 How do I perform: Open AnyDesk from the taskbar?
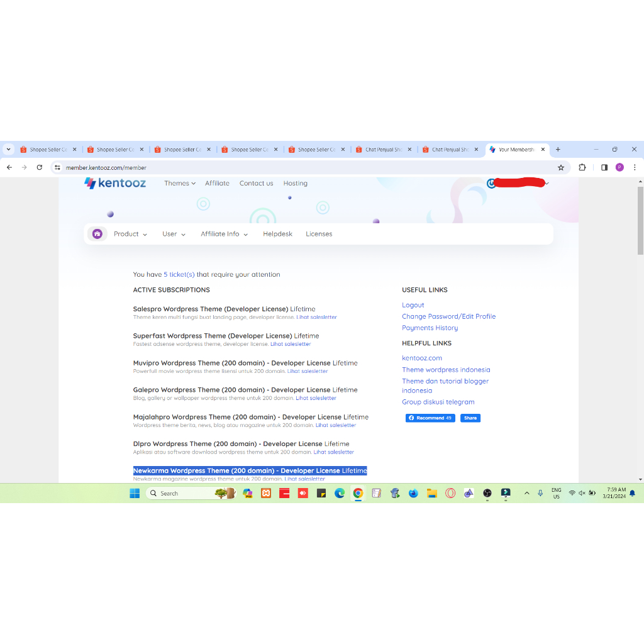point(303,493)
